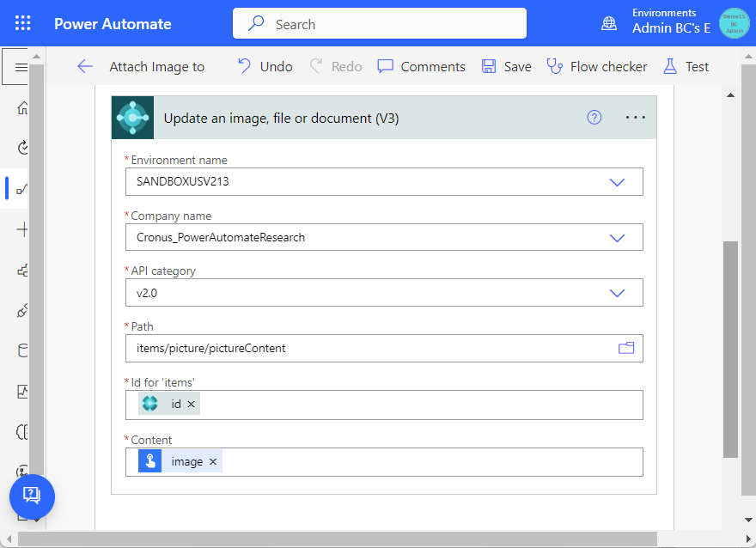Image resolution: width=756 pixels, height=548 pixels.
Task: Open the chatbot help bubble button
Action: click(32, 496)
